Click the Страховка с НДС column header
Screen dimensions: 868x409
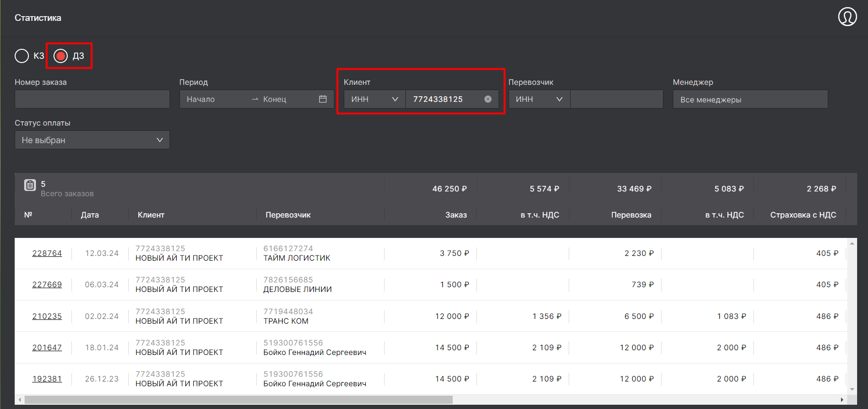(x=803, y=215)
